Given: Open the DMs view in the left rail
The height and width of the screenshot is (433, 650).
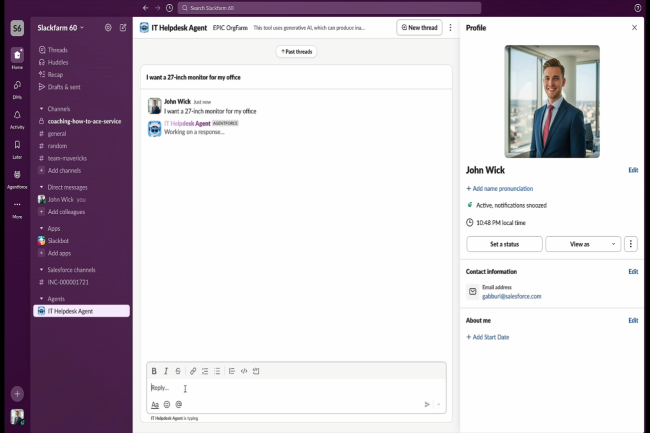Looking at the screenshot, I should pyautogui.click(x=17, y=89).
